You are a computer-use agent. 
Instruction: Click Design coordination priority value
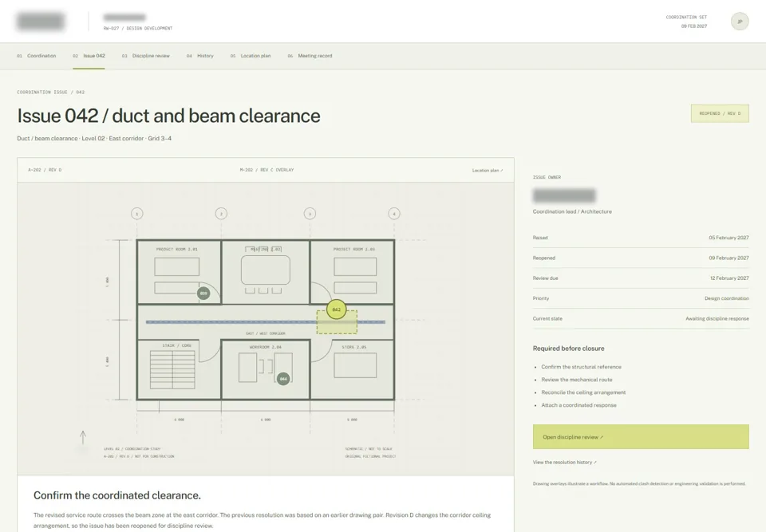(726, 298)
